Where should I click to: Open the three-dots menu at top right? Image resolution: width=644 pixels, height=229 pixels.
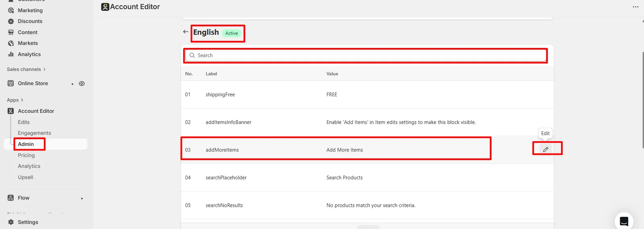tap(636, 7)
